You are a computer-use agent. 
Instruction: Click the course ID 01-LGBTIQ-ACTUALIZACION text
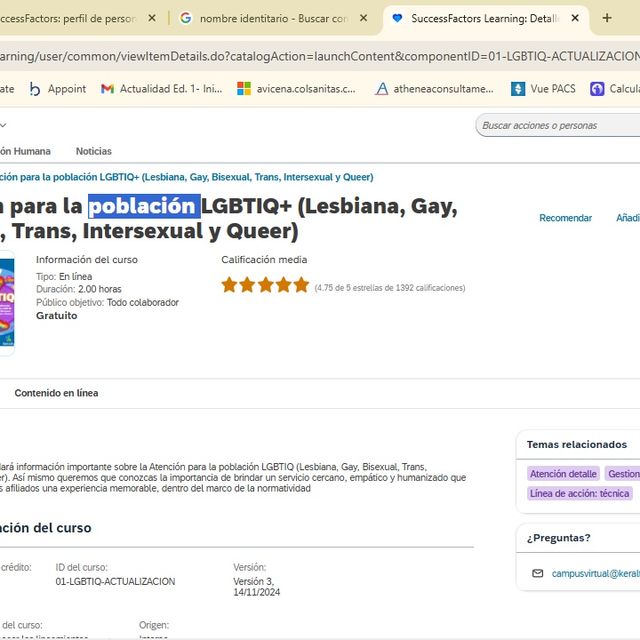click(x=115, y=582)
